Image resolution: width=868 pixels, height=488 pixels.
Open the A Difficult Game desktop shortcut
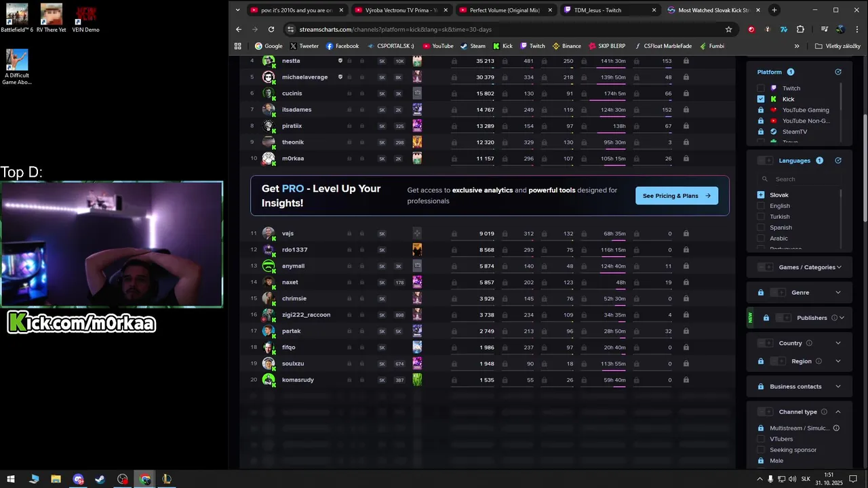click(x=17, y=67)
